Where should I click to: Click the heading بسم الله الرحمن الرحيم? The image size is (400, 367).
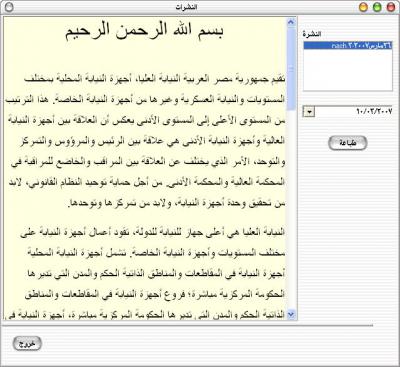pyautogui.click(x=144, y=31)
